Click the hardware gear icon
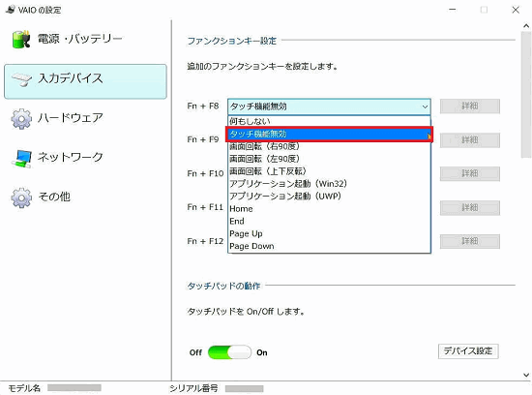Screen dimensions: 532x395 21,119
